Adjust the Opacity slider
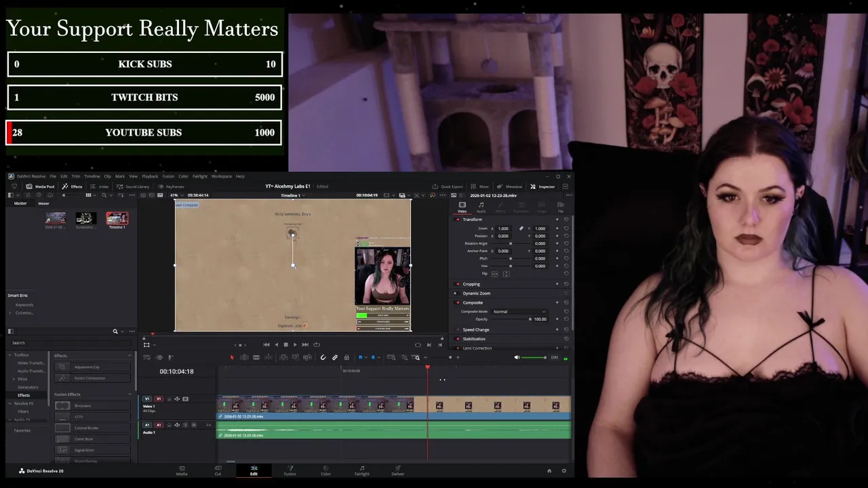This screenshot has width=868, height=488. [x=530, y=319]
